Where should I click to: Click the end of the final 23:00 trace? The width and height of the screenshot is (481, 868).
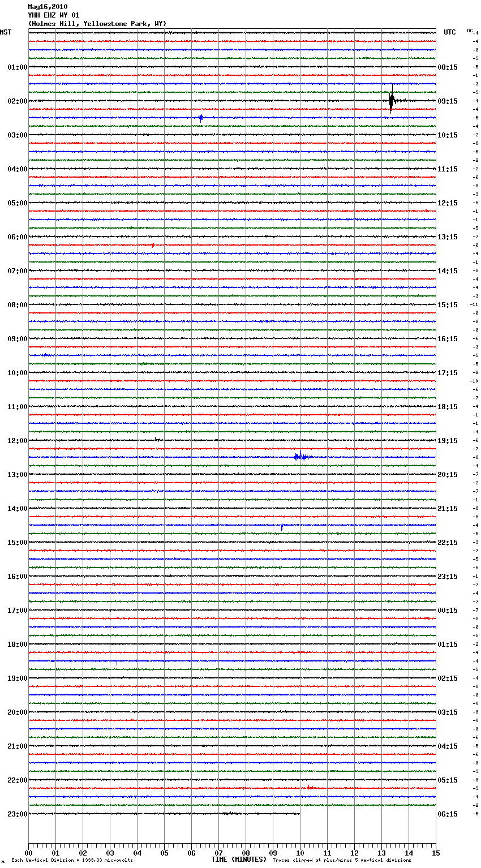click(299, 814)
